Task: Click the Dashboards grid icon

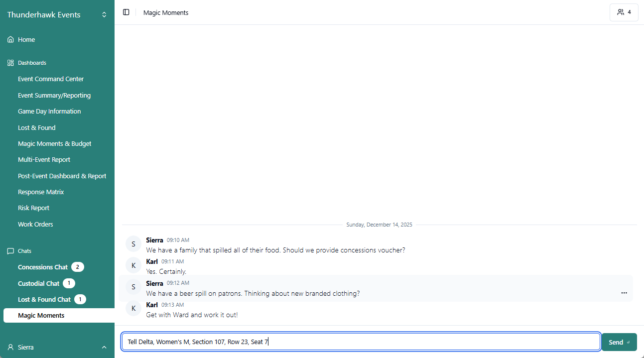Action: (9, 62)
